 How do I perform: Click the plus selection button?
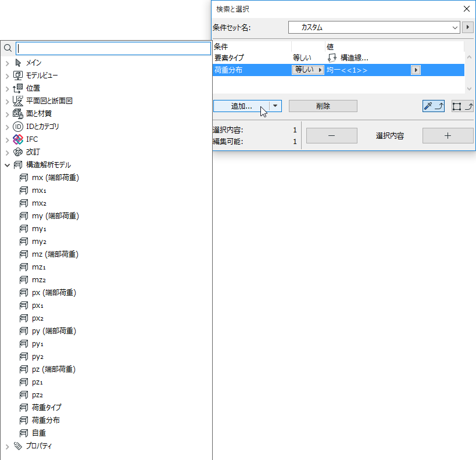(x=448, y=136)
